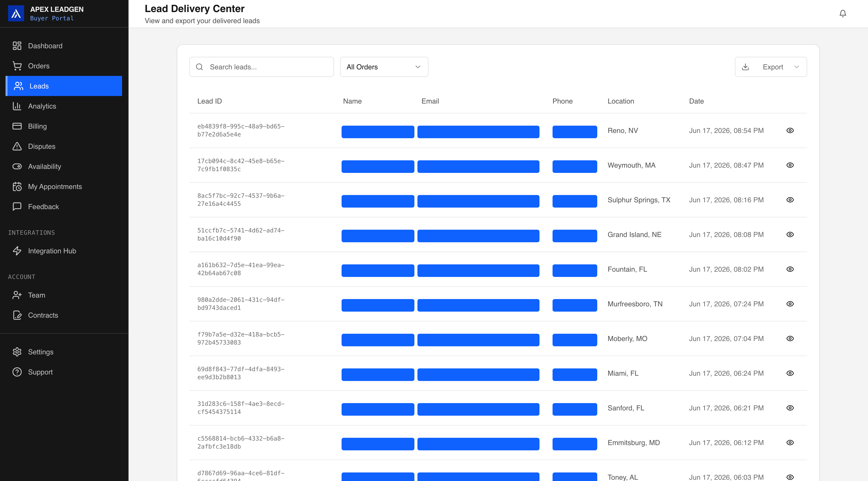Click the Analytics bar chart icon
The width and height of the screenshot is (868, 481).
tap(17, 106)
